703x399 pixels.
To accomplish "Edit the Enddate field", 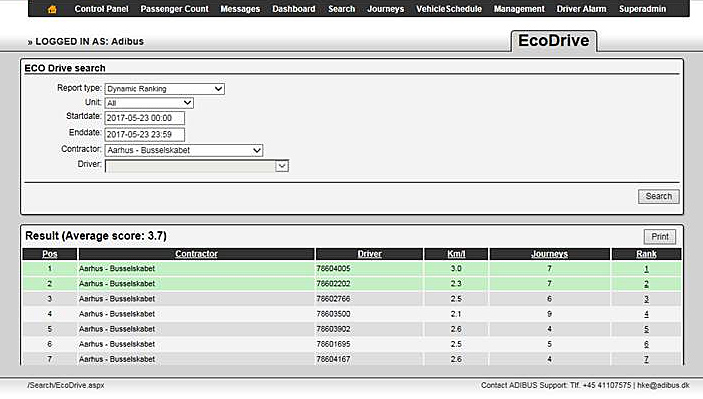I will 144,134.
